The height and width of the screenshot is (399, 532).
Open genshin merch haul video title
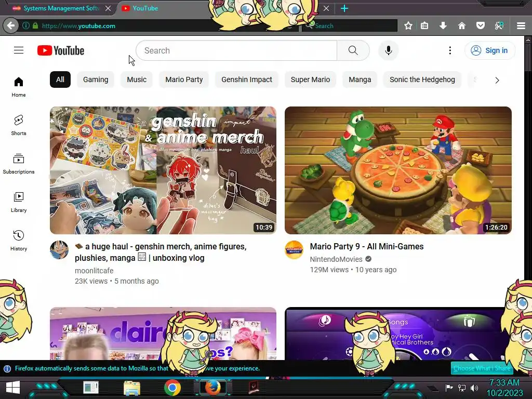[x=161, y=252]
